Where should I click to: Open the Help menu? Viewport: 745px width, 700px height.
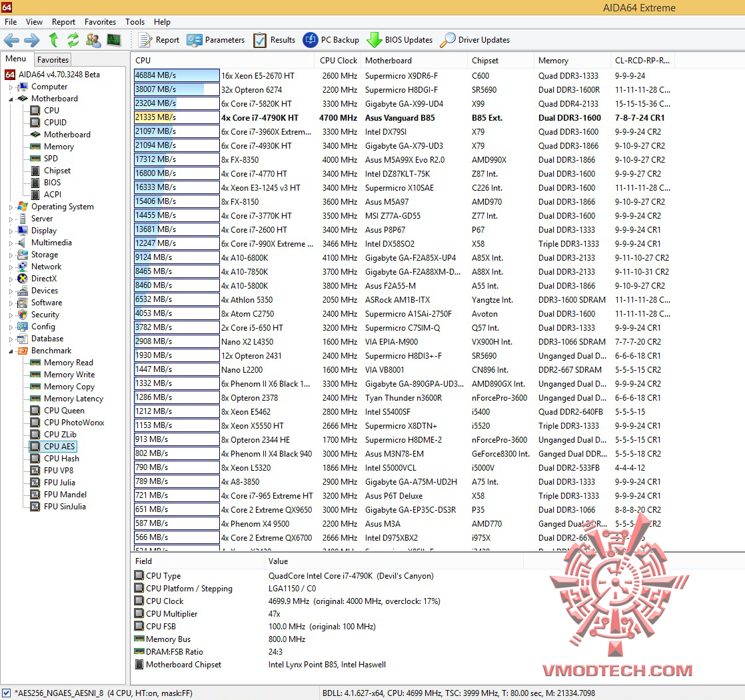[x=162, y=22]
